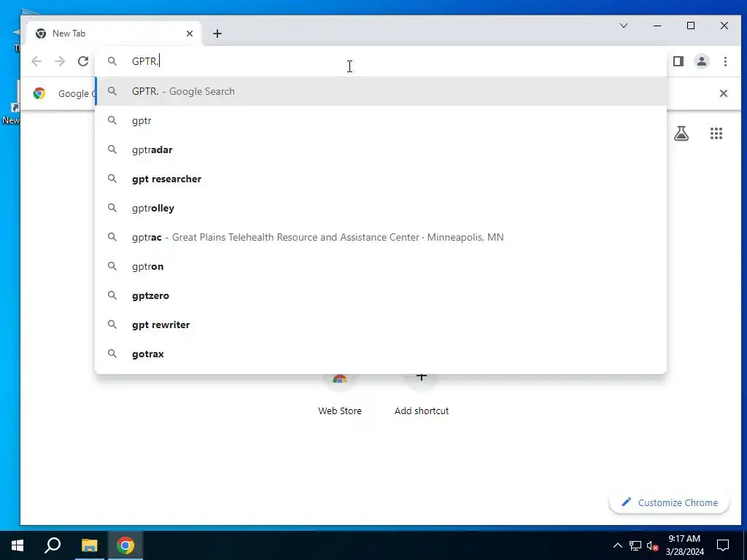Click the search icon beside 'gptzero'

112,296
